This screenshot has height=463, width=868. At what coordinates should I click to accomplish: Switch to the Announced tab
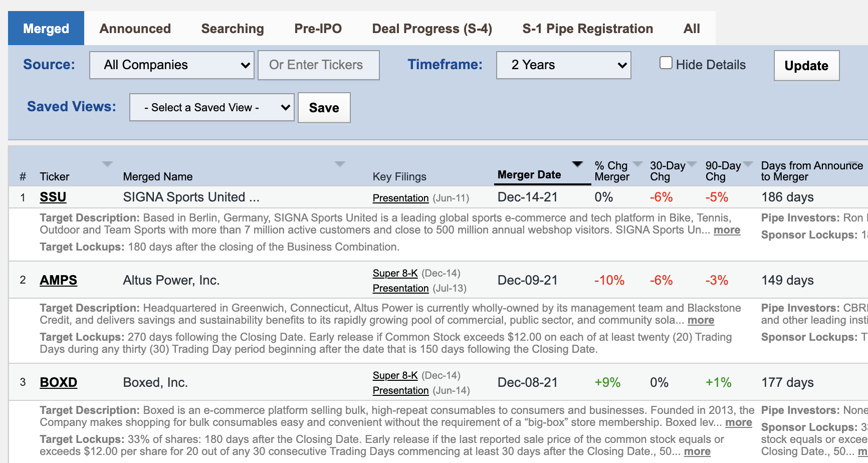click(134, 29)
